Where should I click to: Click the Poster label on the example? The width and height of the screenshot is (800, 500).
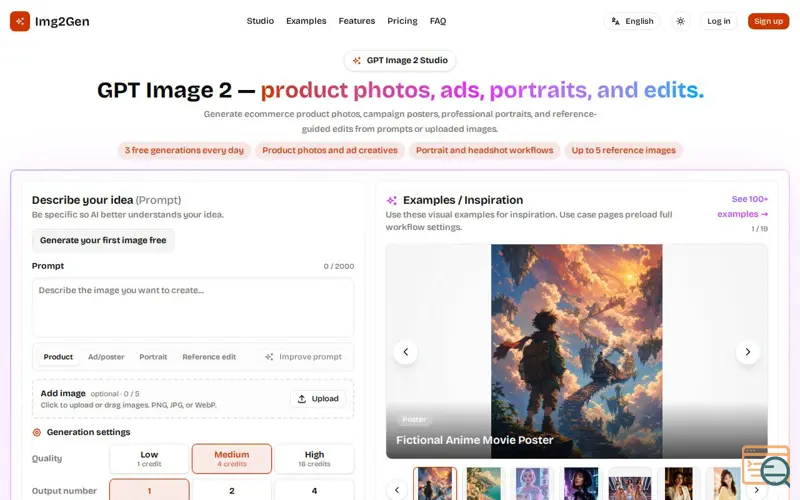coord(414,419)
